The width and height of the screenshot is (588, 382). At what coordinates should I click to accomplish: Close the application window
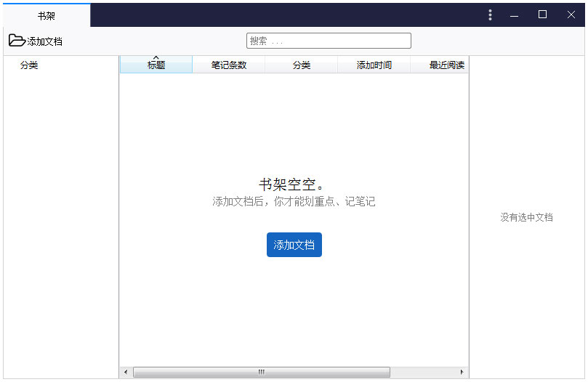[x=571, y=15]
